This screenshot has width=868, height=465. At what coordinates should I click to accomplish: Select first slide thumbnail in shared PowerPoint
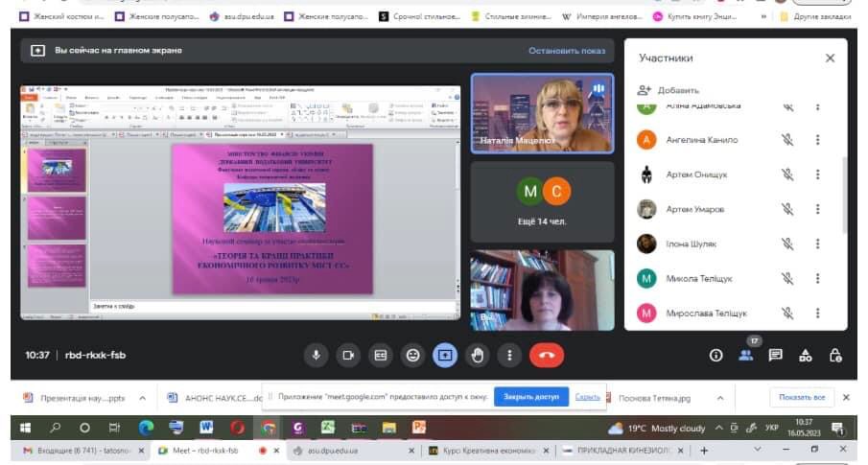coord(57,170)
